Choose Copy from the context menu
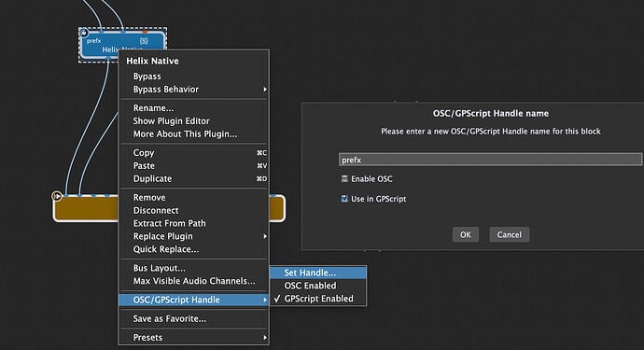644x350 pixels. tap(194, 153)
